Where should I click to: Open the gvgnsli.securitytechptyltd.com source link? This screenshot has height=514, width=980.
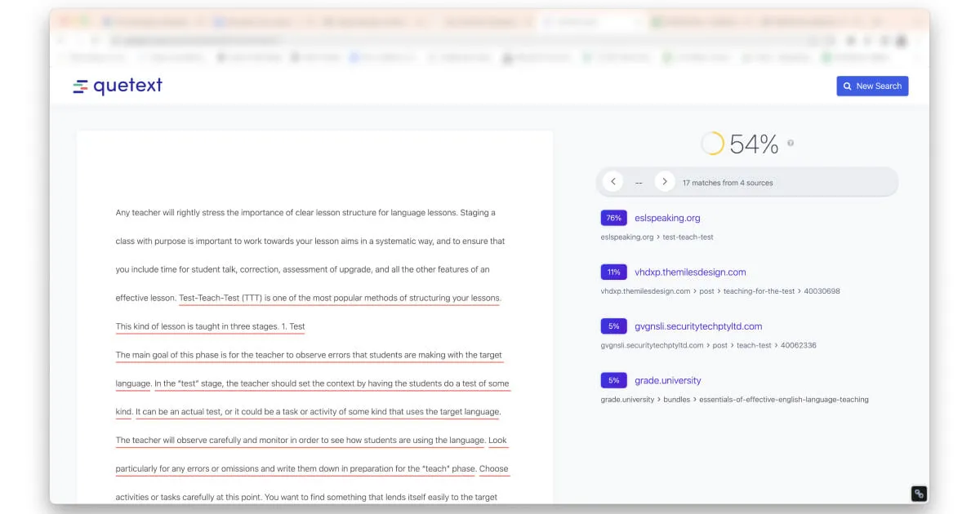tap(698, 326)
